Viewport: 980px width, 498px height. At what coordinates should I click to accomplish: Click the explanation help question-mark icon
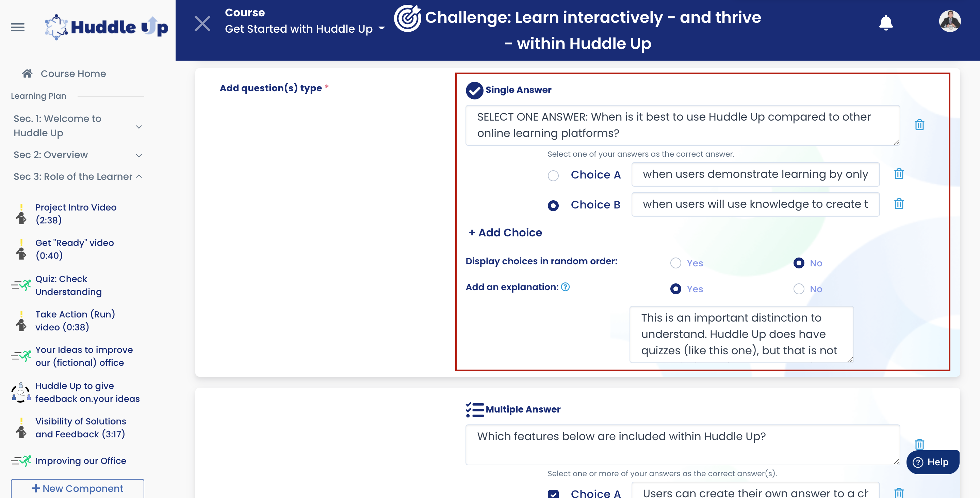tap(565, 287)
